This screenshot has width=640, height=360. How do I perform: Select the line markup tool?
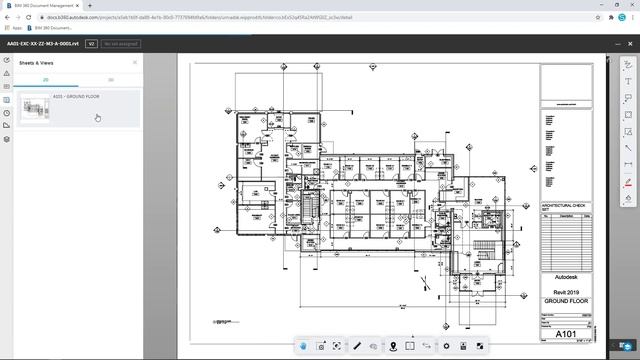click(628, 148)
